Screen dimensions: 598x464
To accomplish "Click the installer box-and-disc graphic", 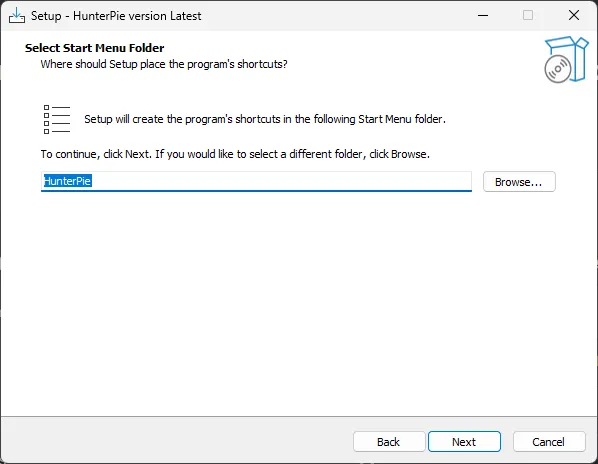I will (566, 59).
